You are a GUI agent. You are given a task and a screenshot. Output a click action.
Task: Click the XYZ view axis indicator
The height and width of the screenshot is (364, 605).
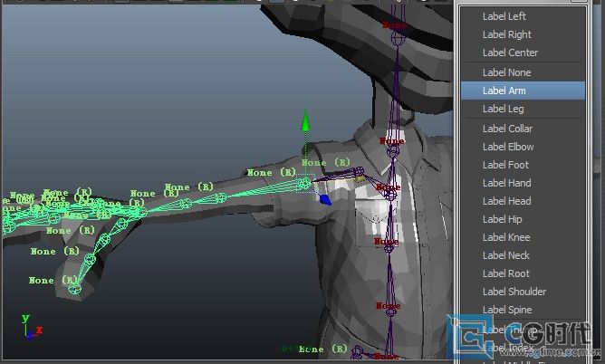point(31,328)
